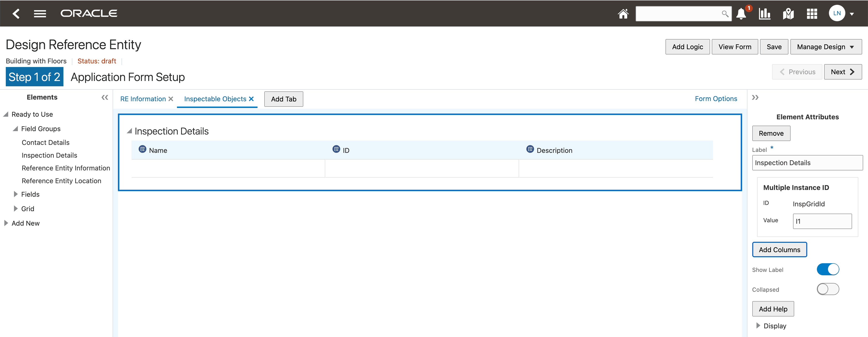The width and height of the screenshot is (868, 337).
Task: Switch to the RE Information tab
Action: click(x=143, y=99)
